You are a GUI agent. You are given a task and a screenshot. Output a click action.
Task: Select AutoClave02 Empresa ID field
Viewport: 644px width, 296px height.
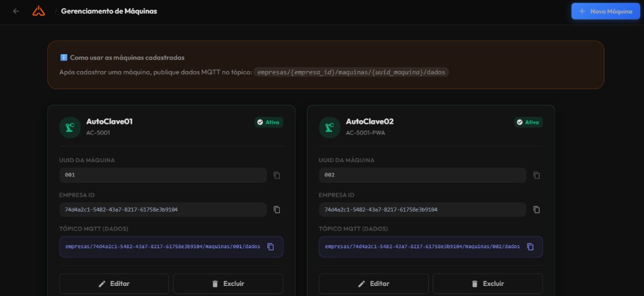tap(423, 209)
